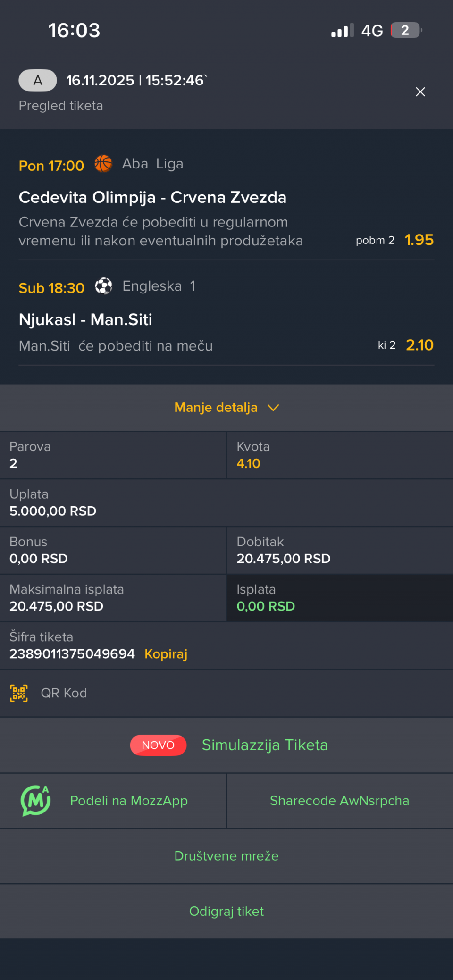Close the ticket preview with X
This screenshot has height=980, width=453.
click(420, 92)
